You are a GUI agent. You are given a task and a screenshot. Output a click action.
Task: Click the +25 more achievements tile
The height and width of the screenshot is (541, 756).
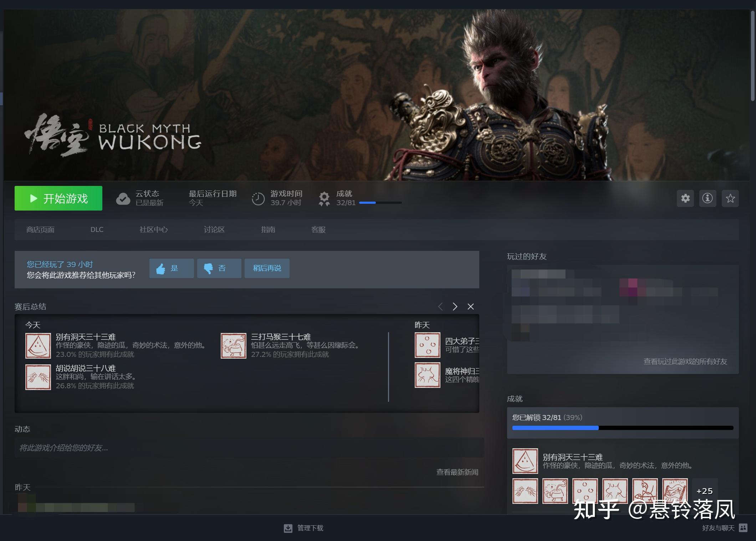coord(704,491)
